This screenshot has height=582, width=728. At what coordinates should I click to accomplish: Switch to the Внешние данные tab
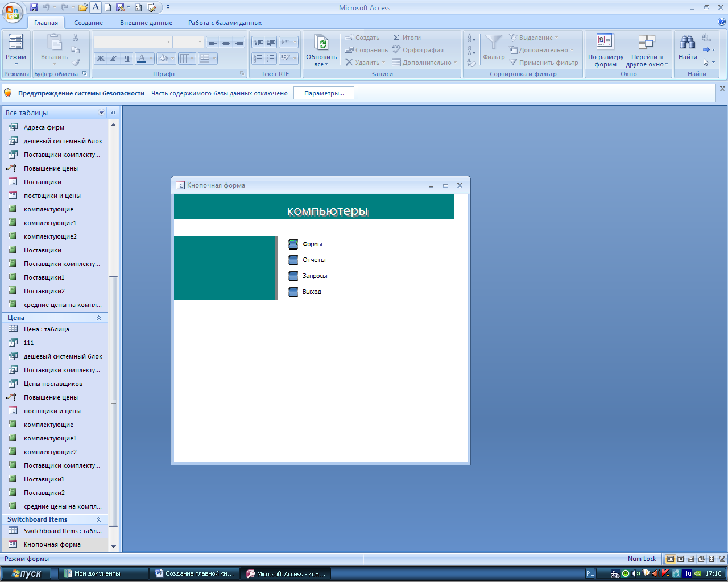coord(146,23)
